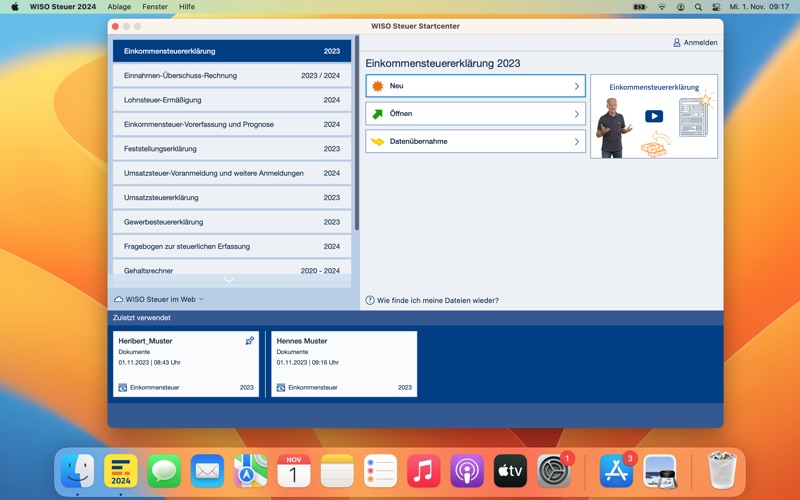Click the chevron on the Öffnen row
The height and width of the screenshot is (500, 800).
coord(577,114)
